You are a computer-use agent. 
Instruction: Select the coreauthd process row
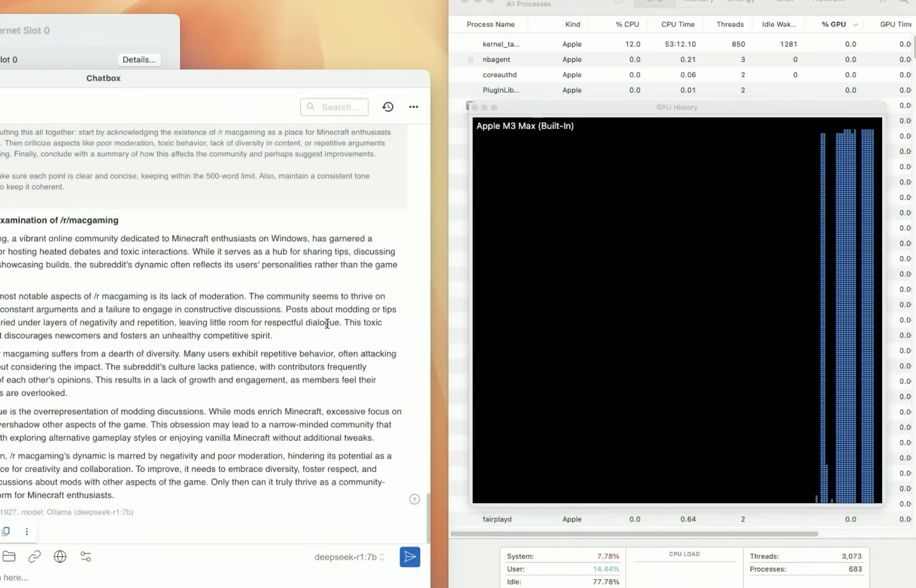[x=681, y=75]
